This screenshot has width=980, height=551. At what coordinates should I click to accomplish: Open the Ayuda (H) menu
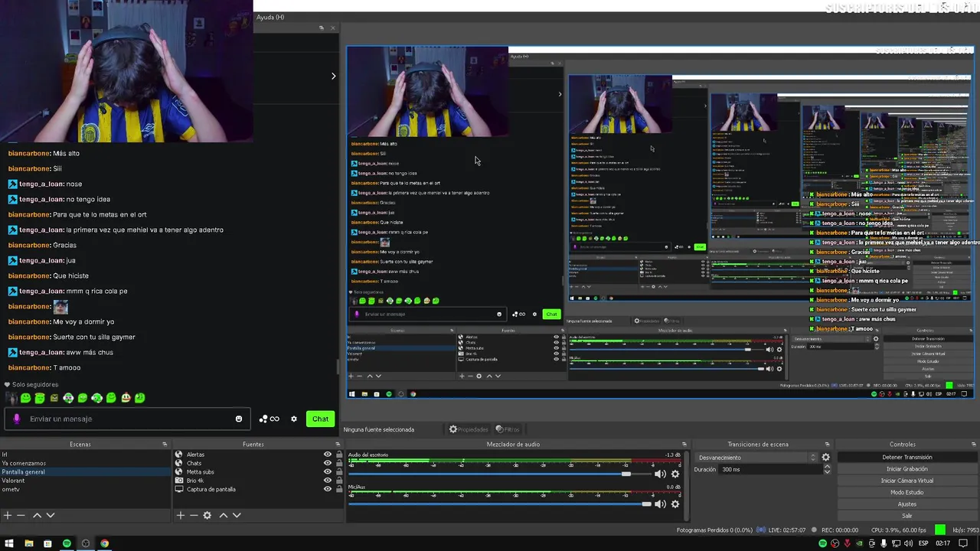[x=270, y=18]
